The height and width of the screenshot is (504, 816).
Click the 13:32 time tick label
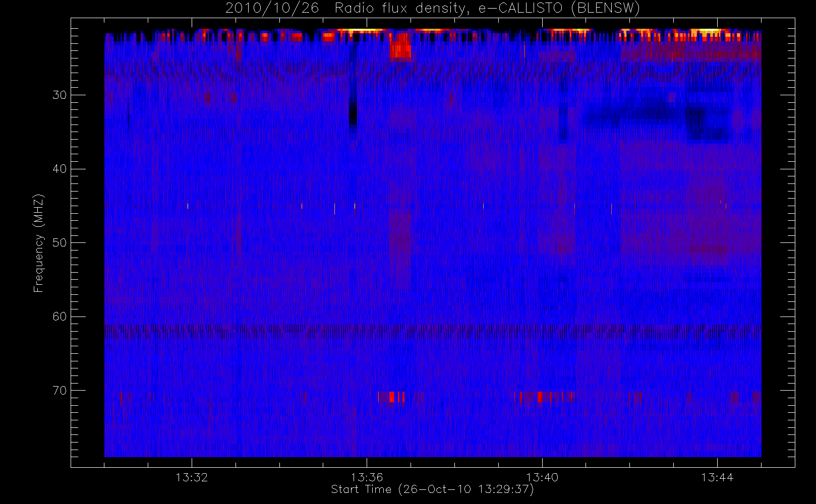(192, 477)
